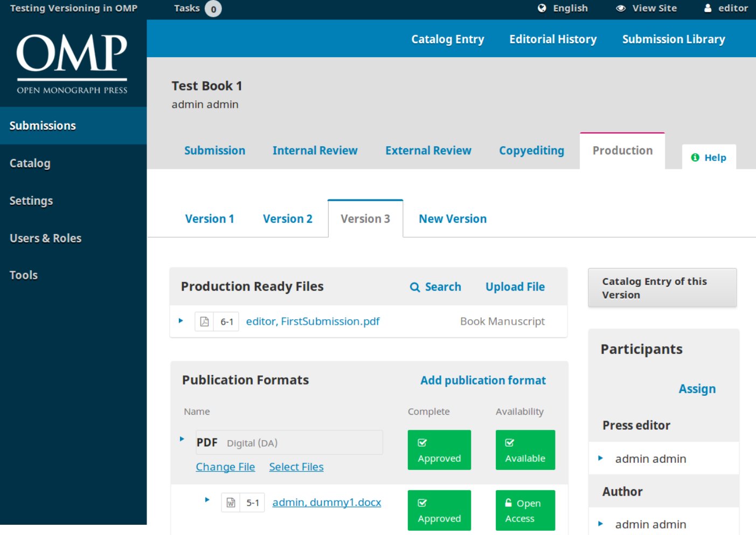Toggle PDF format Approved status
756x535 pixels.
click(439, 450)
